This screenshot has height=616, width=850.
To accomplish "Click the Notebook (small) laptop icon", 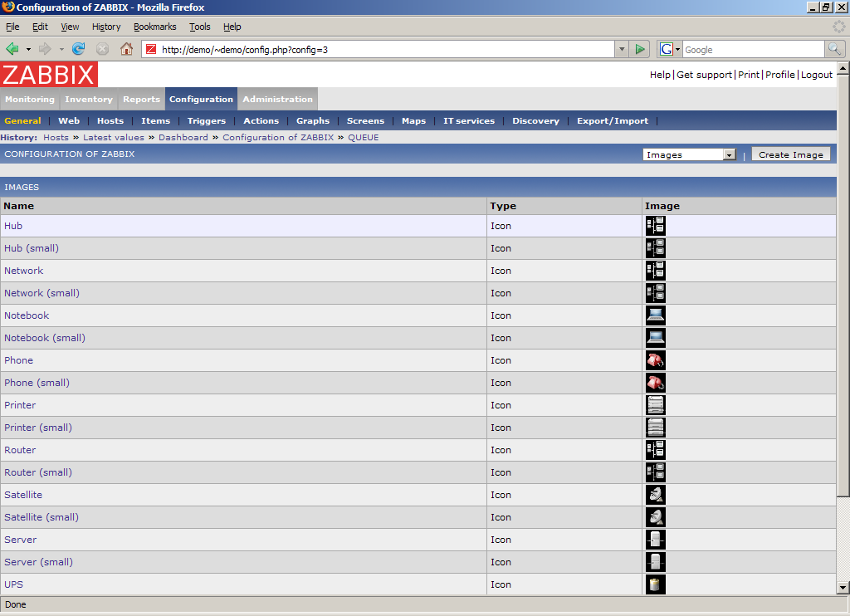I will point(656,338).
